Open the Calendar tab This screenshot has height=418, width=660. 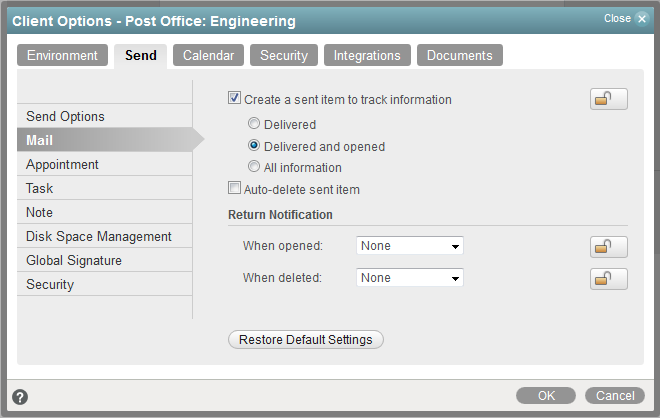(208, 56)
